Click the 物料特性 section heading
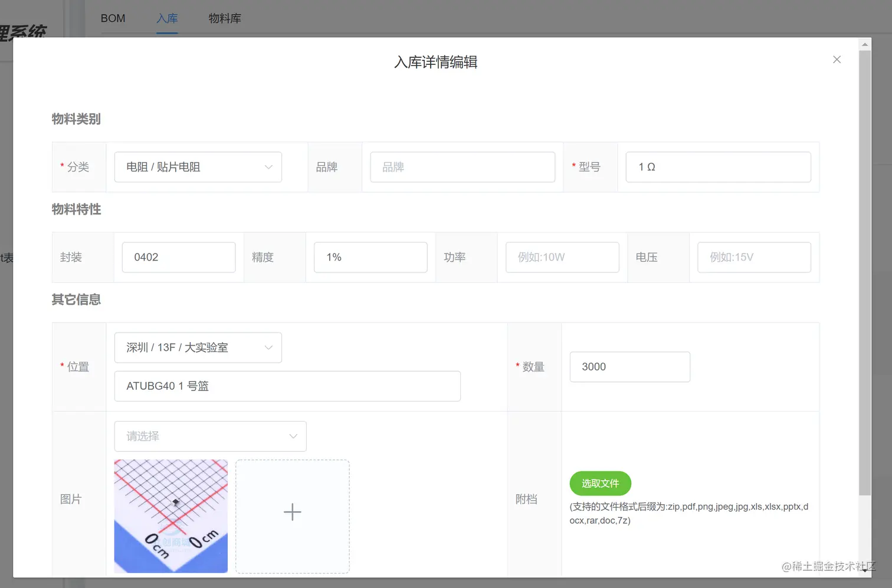The height and width of the screenshot is (588, 892). click(76, 209)
